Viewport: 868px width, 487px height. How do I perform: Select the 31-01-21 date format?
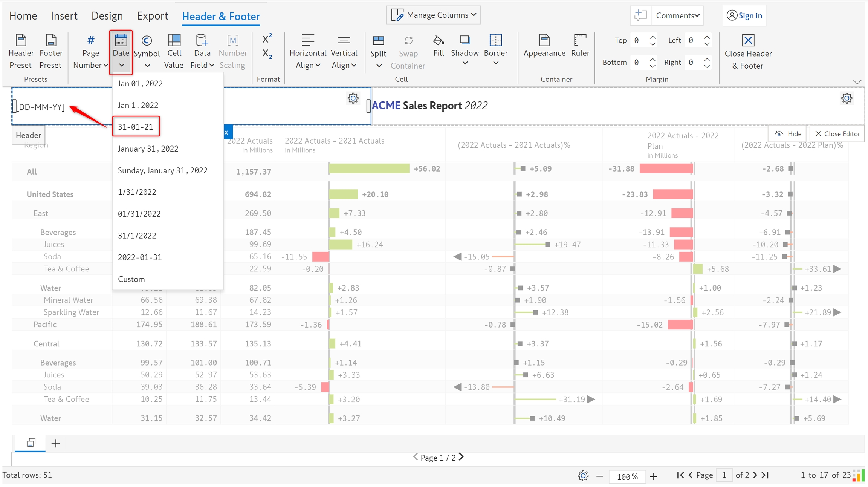click(136, 127)
